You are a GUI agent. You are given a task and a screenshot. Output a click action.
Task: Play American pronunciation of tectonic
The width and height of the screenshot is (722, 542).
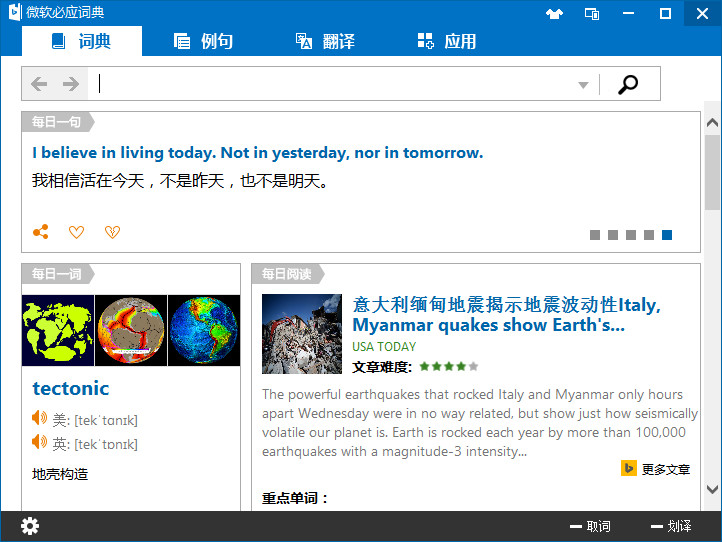40,418
